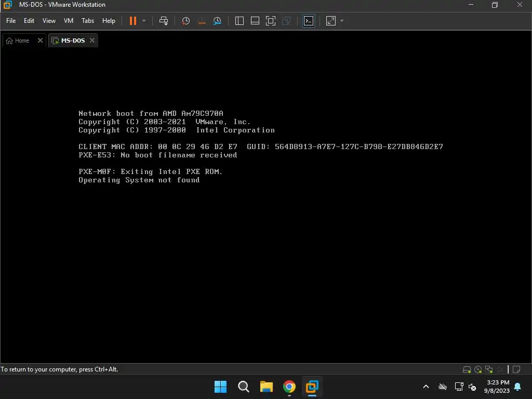Click the VMware icon in title bar

[7, 5]
